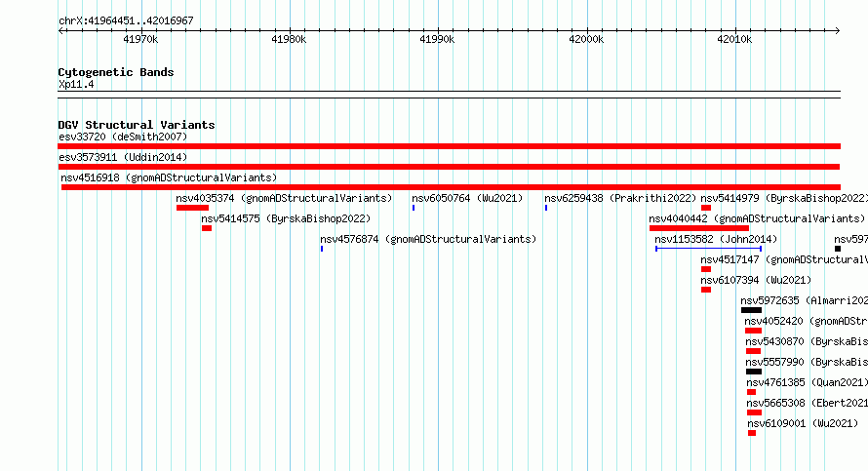Image resolution: width=868 pixels, height=471 pixels.
Task: Click nsv4035374 variant label
Action: pos(284,198)
